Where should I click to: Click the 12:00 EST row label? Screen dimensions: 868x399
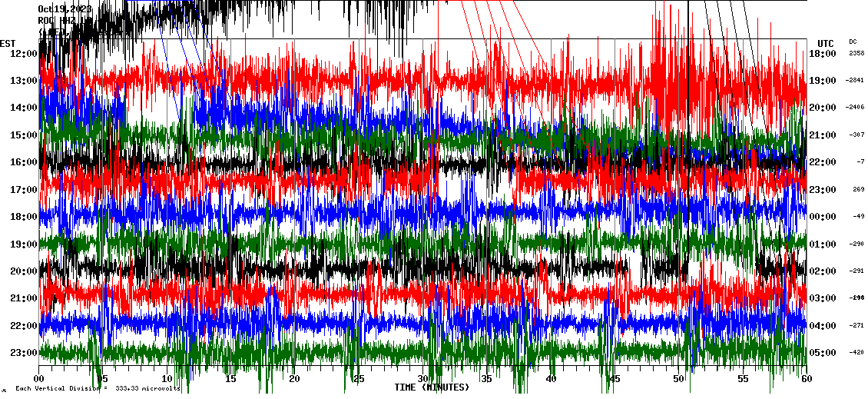[22, 53]
